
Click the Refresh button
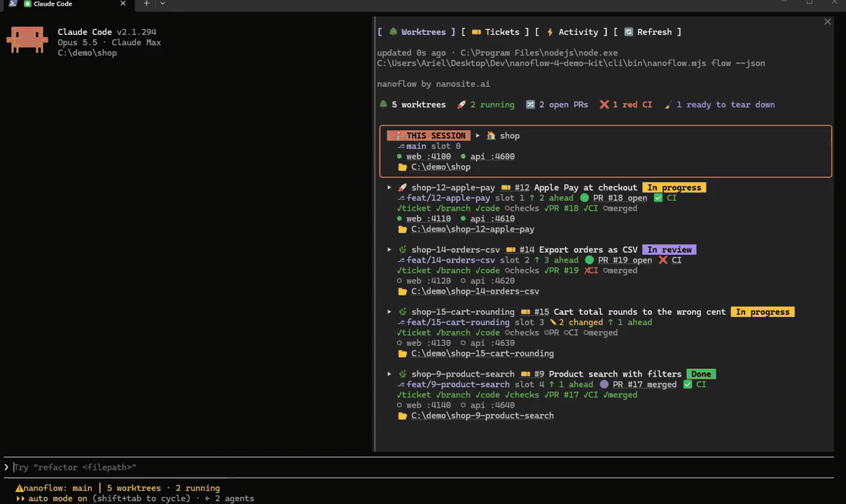pos(647,32)
